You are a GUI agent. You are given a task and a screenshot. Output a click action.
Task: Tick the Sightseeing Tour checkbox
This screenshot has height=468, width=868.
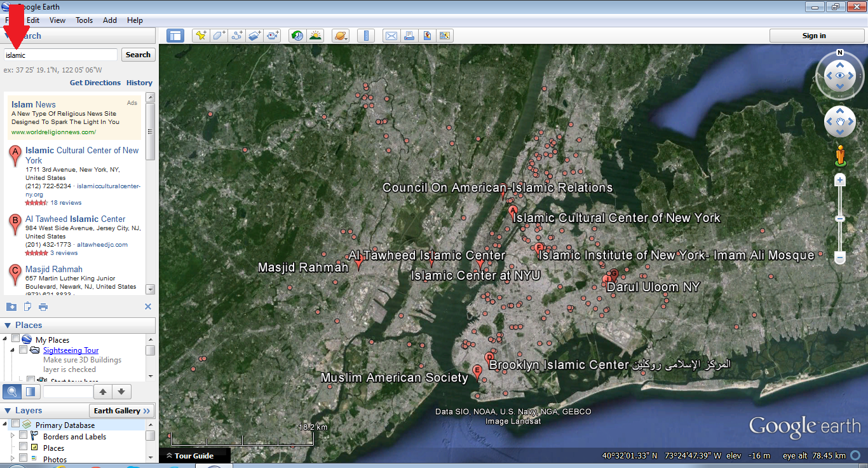(24, 350)
